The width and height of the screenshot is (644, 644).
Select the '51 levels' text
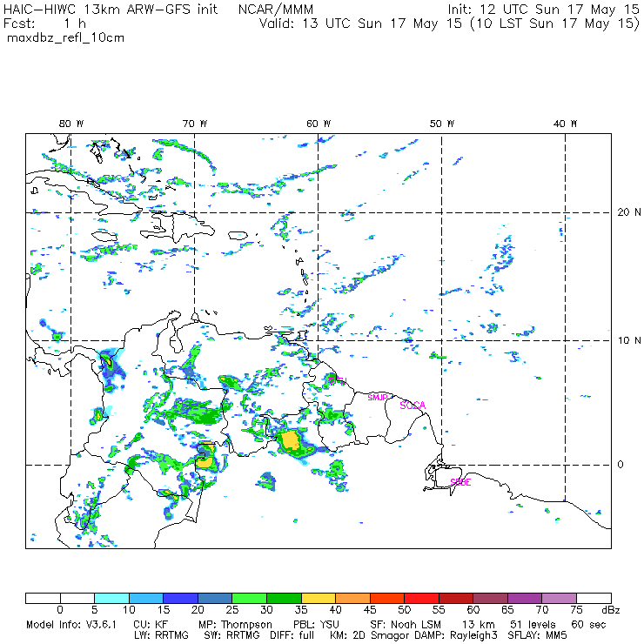[533, 625]
